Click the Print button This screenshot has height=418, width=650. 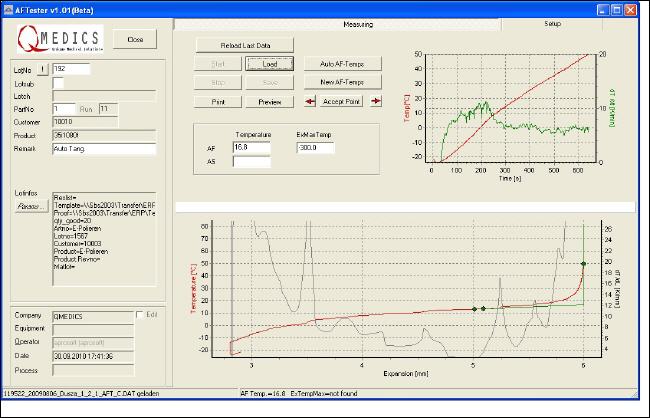(217, 101)
